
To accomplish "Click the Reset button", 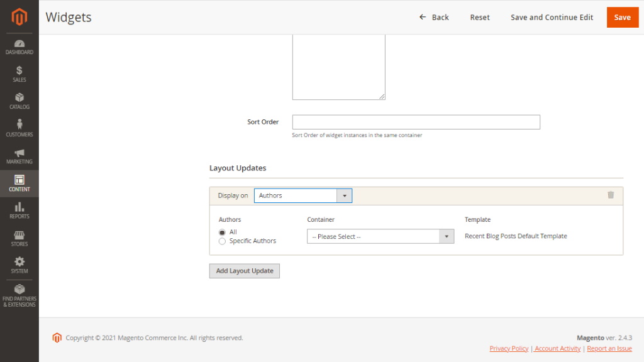I will coord(480,17).
